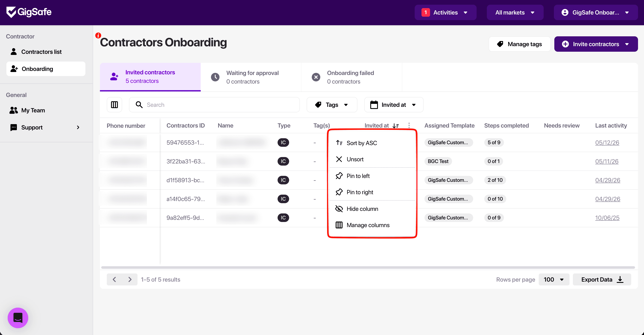Click the Steps completed column header
Viewport: 644px width, 335px height.
click(506, 126)
